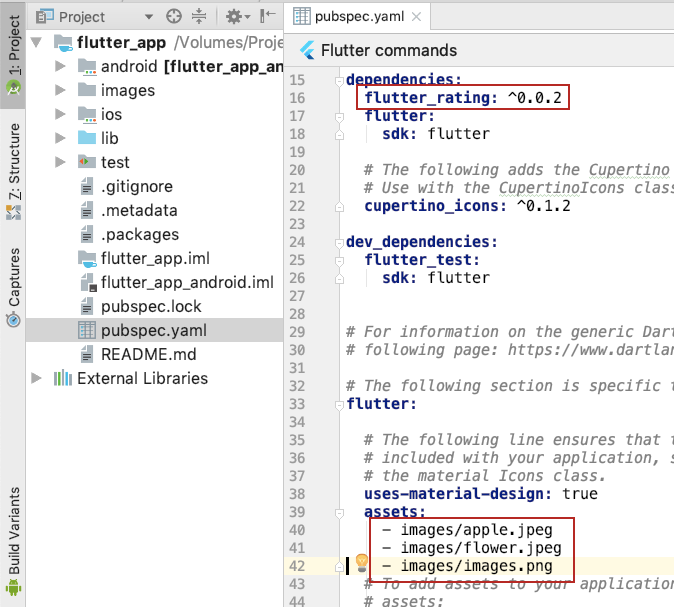Viewport: 674px width, 607px height.
Task: Hide the Project panel with the hide icon
Action: [267, 16]
